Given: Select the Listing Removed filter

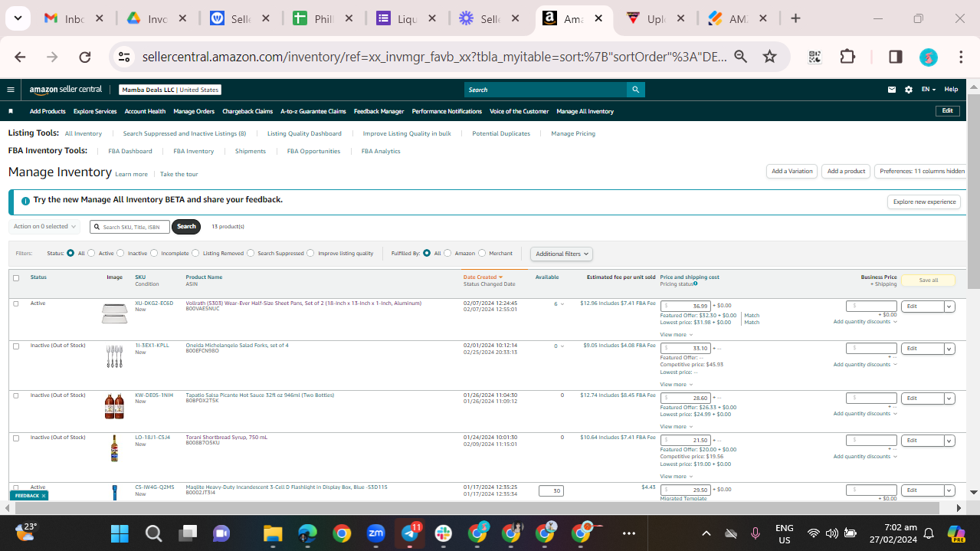Looking at the screenshot, I should coord(195,253).
